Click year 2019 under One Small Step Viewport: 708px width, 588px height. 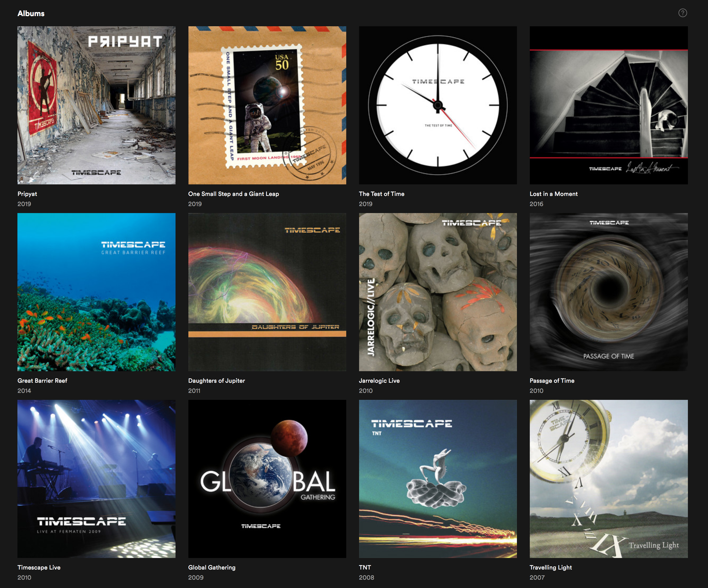[x=195, y=204]
